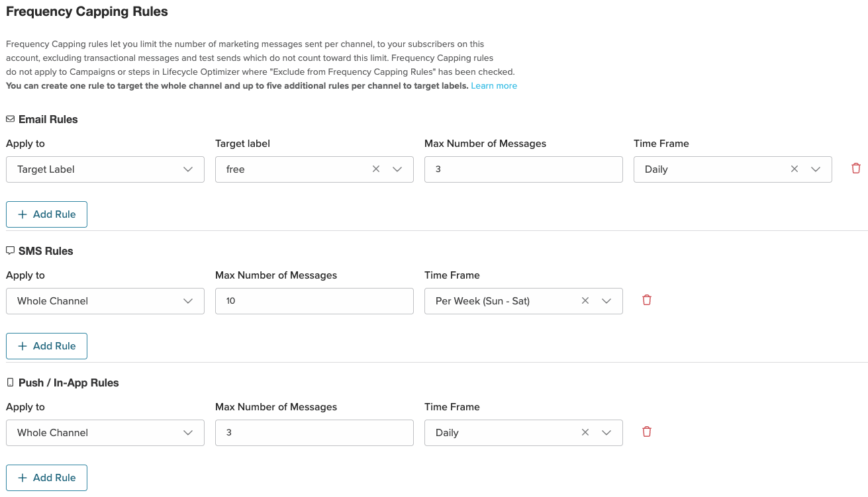
Task: Open the Email rule Time Frame dropdown
Action: click(816, 169)
